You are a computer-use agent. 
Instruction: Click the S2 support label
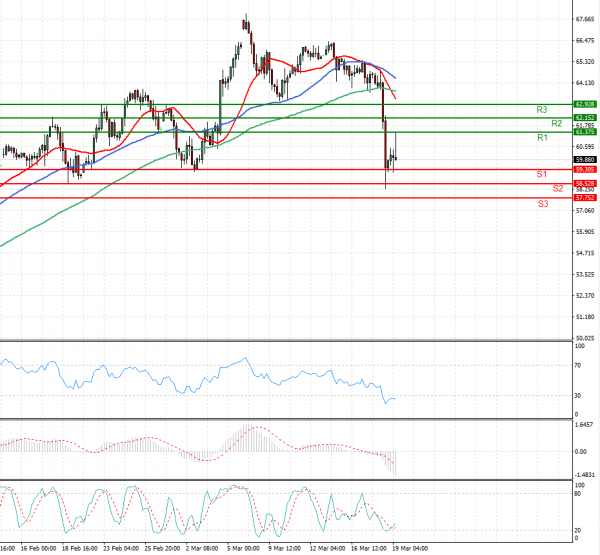click(558, 188)
